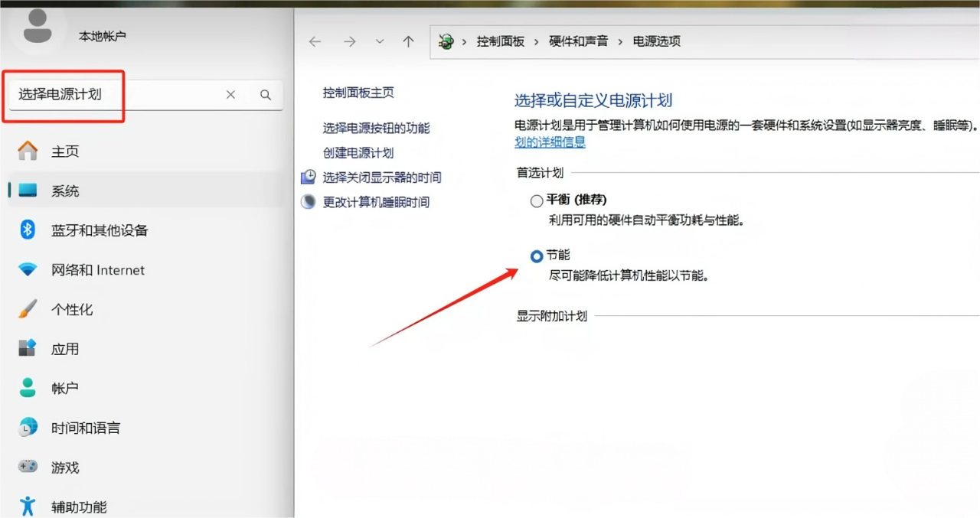Viewport: 980px width, 518px height.
Task: Select the 节能 power saver plan
Action: [x=536, y=256]
